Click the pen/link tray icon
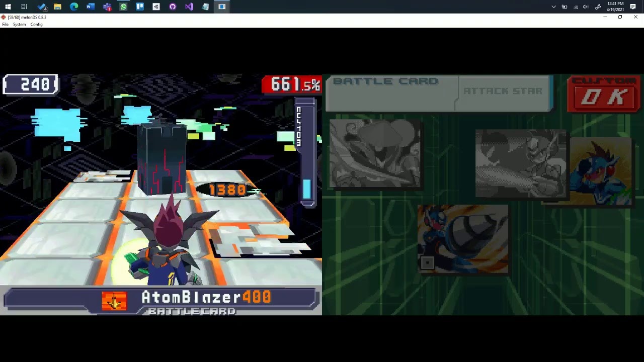Screen dimensions: 644x362 pos(598,7)
